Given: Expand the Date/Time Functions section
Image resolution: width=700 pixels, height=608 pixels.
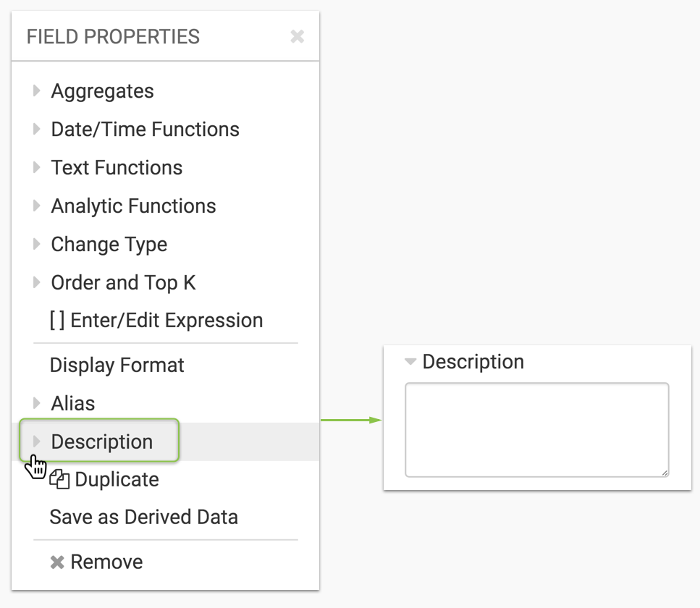Looking at the screenshot, I should 36,130.
